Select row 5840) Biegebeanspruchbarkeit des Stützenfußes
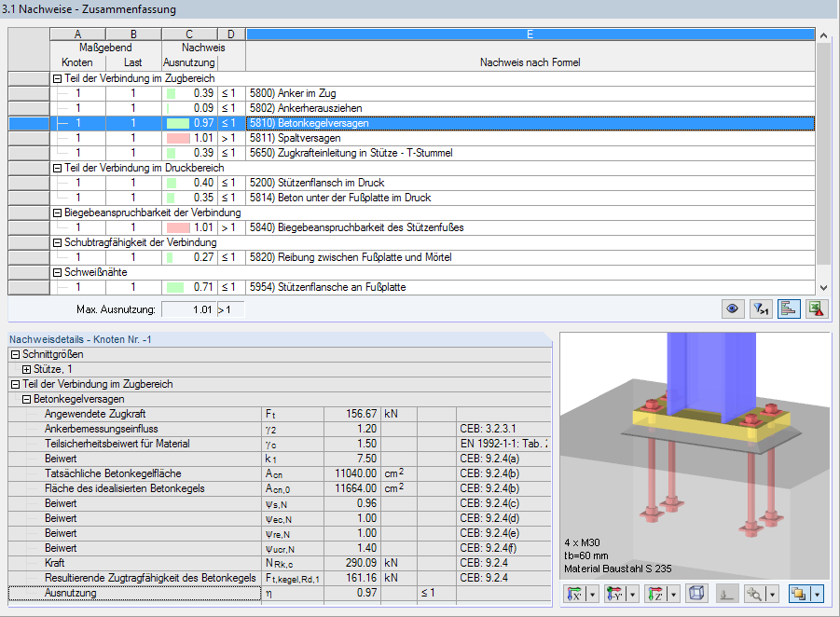 pos(433,227)
